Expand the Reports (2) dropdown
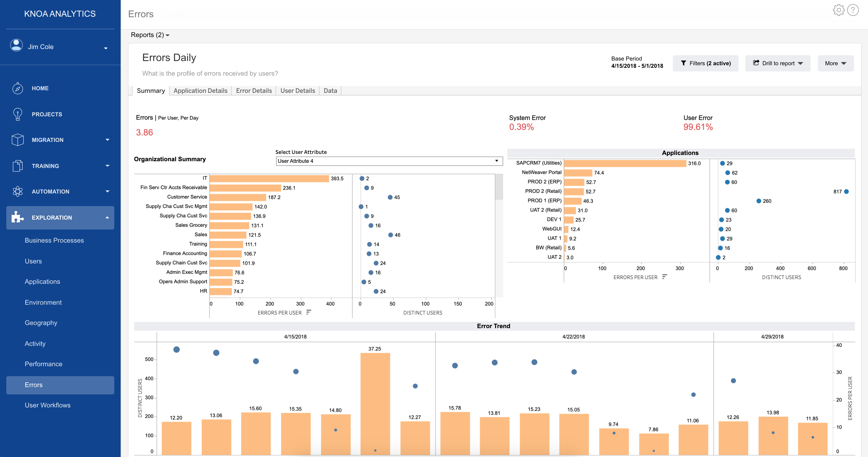The height and width of the screenshot is (457, 868). [150, 35]
